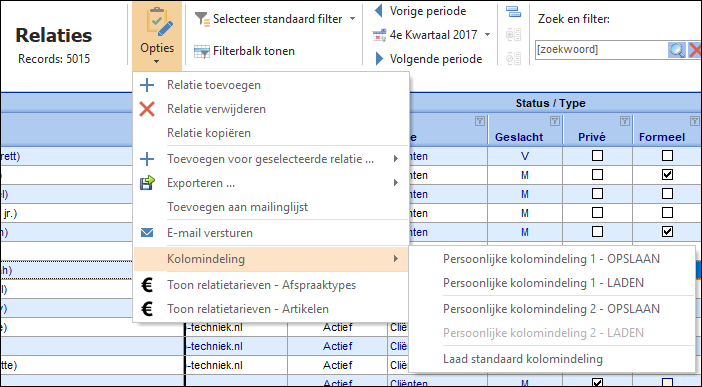Click the envelope icon for E-mail versturen
This screenshot has width=702, height=387.
coord(147,233)
